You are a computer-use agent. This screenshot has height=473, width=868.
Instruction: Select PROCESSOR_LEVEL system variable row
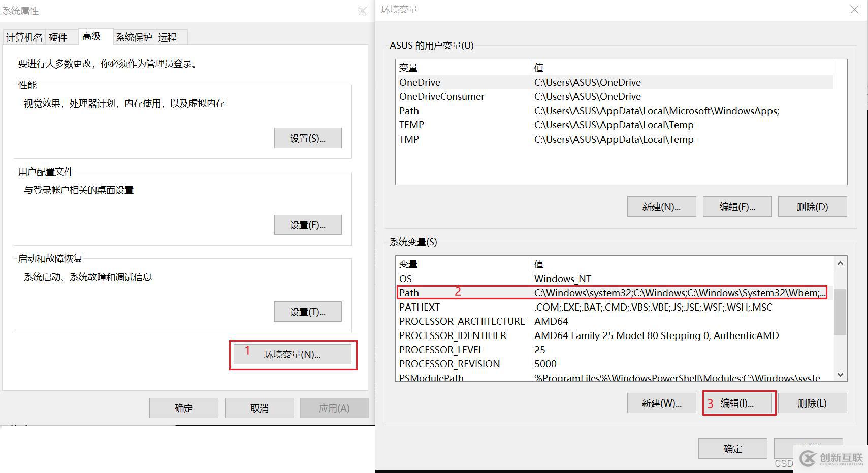pos(615,350)
